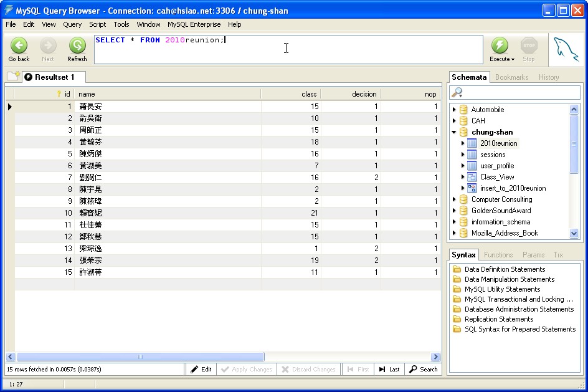This screenshot has height=392, width=588.
Task: Click the chung-shan database icon
Action: [x=463, y=132]
